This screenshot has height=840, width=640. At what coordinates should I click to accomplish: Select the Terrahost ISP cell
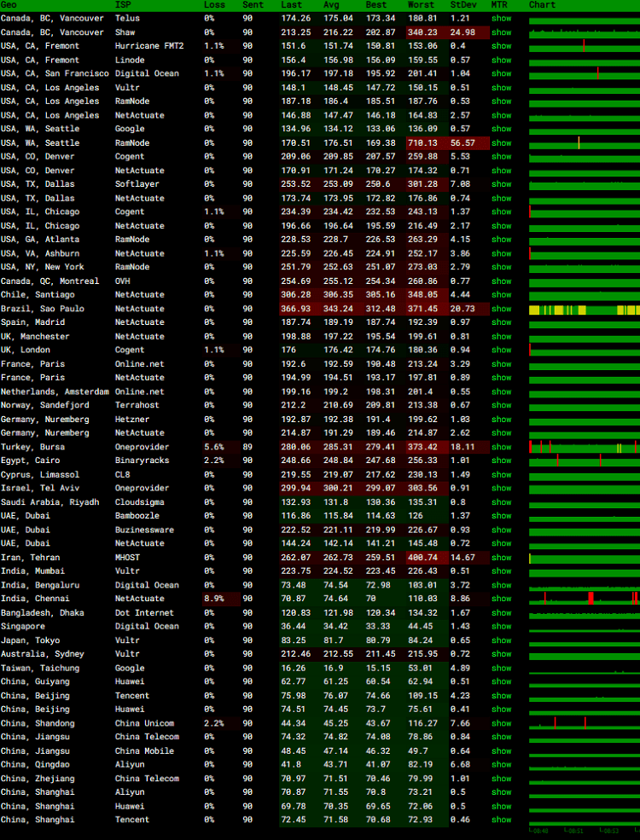(x=137, y=405)
